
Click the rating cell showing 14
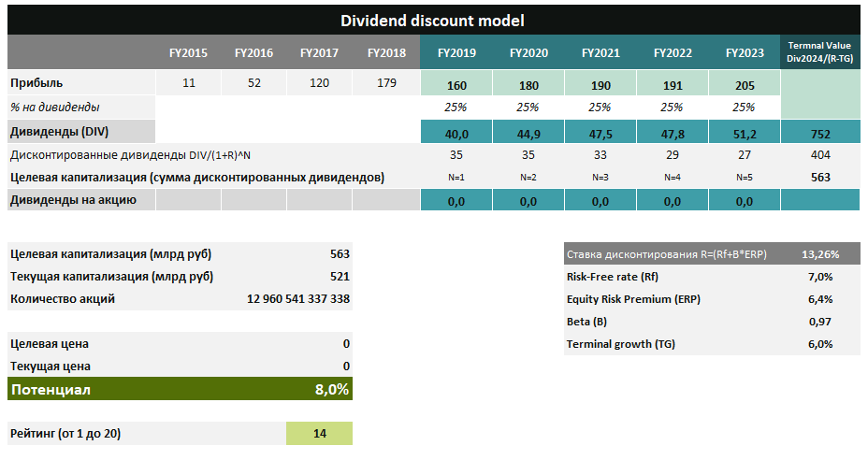(319, 434)
